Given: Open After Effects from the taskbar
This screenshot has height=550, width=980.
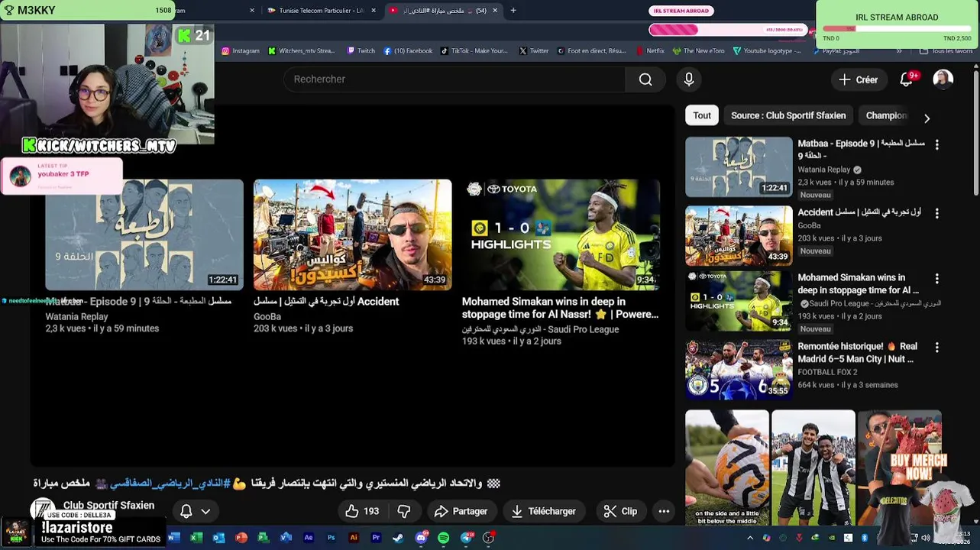Looking at the screenshot, I should pyautogui.click(x=309, y=538).
